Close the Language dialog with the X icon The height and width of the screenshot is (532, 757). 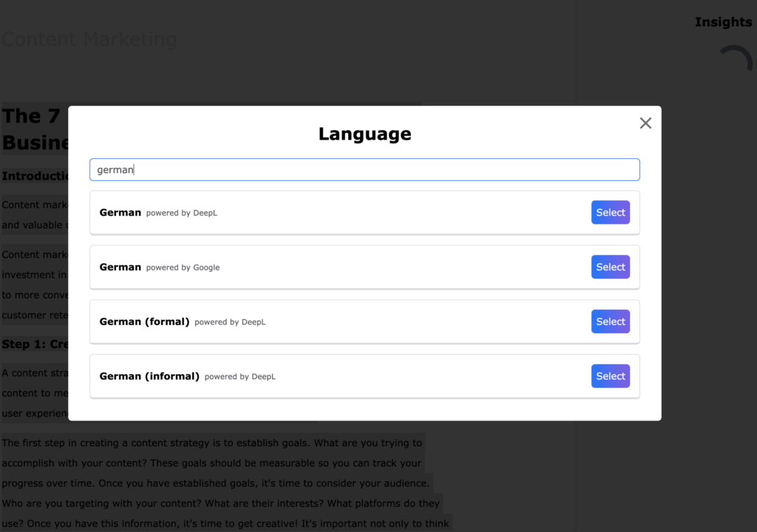pyautogui.click(x=645, y=123)
